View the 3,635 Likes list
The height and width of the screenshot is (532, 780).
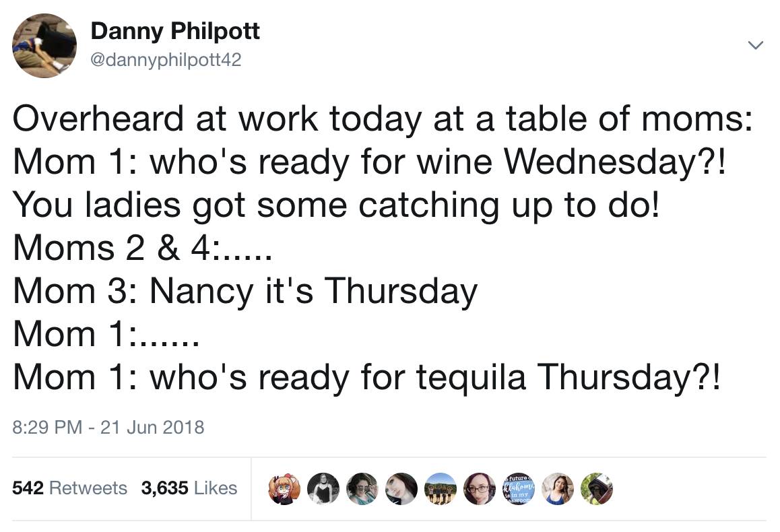[x=189, y=488]
